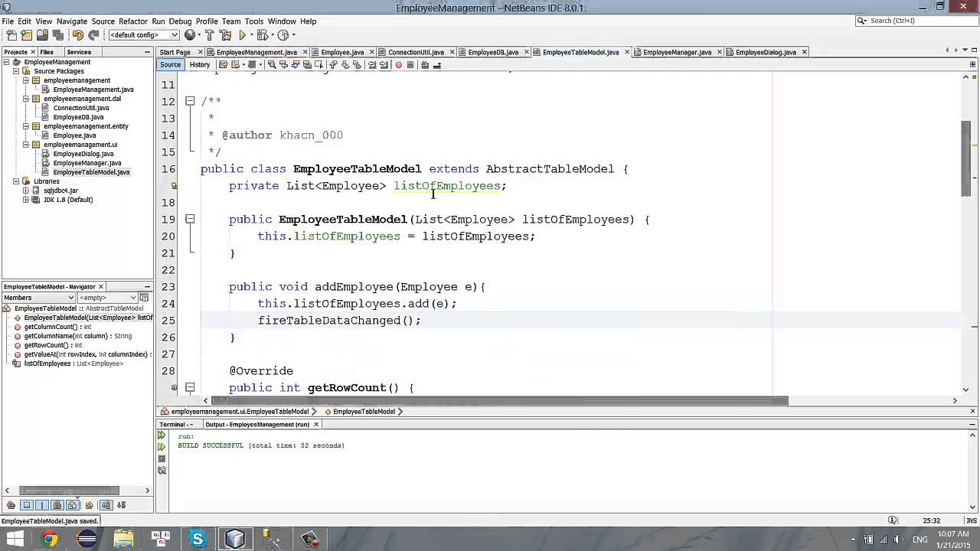
Task: Click the editor vertical scrollbar thumb
Action: (x=968, y=159)
